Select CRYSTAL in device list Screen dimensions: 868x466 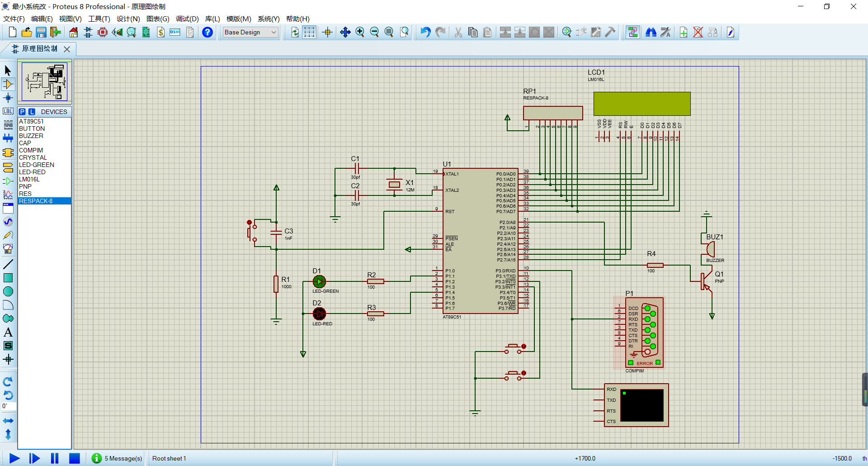click(44, 157)
